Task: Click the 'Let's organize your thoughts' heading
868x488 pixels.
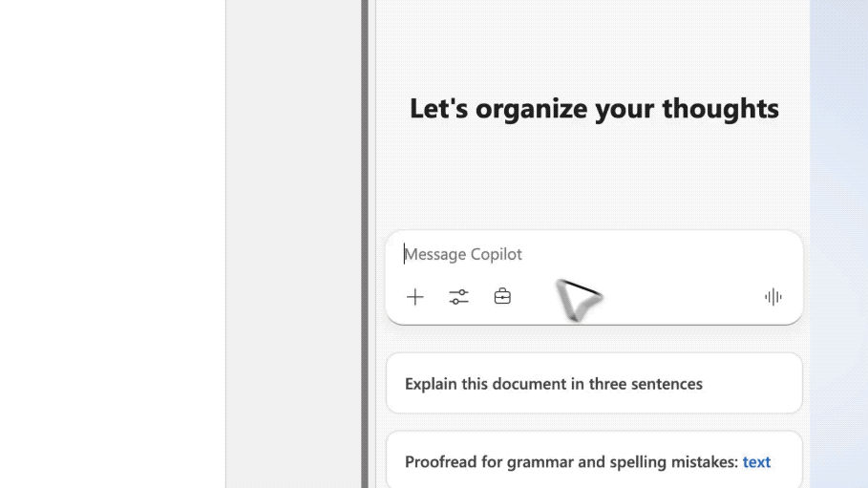Action: point(594,109)
